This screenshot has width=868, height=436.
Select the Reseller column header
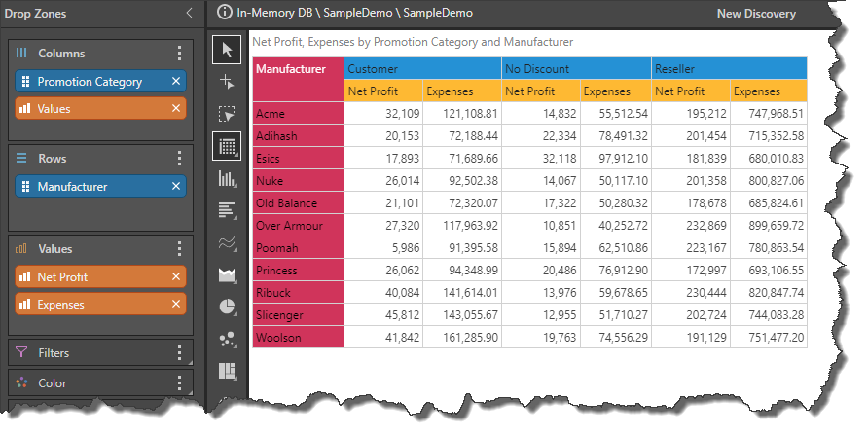pos(728,69)
